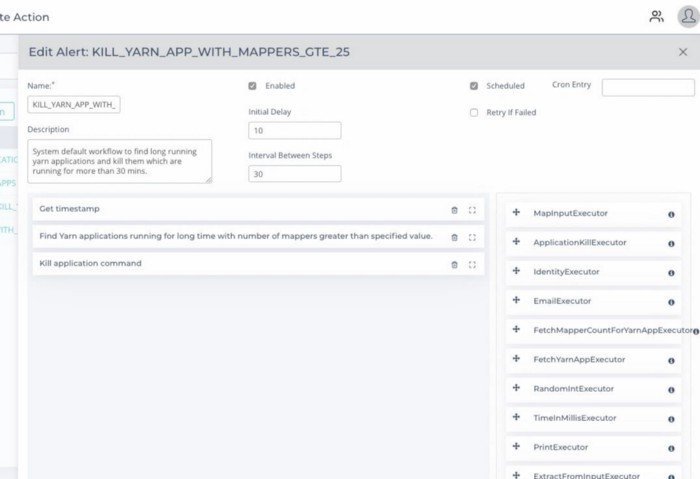Click the IdentityExecutor label
This screenshot has height=479, width=700.
(566, 272)
